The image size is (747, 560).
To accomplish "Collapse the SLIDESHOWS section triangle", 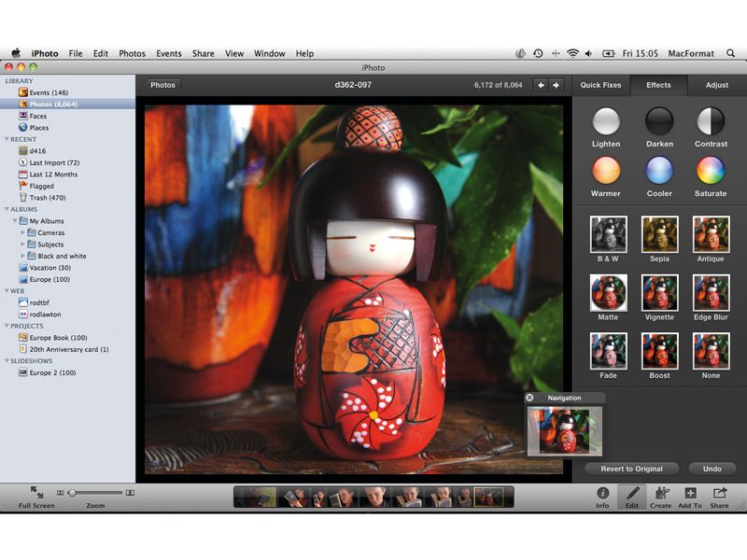I will tap(7, 361).
